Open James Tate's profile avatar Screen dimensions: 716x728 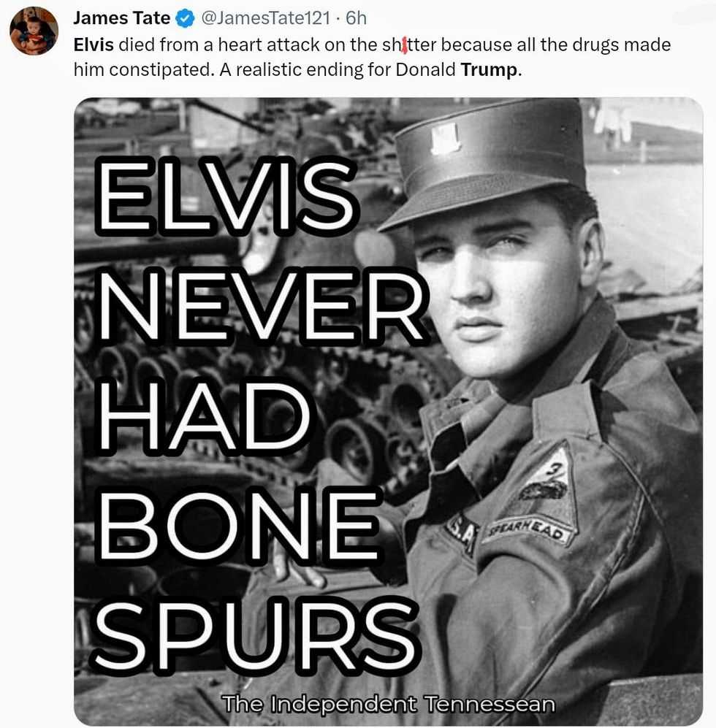pyautogui.click(x=34, y=31)
